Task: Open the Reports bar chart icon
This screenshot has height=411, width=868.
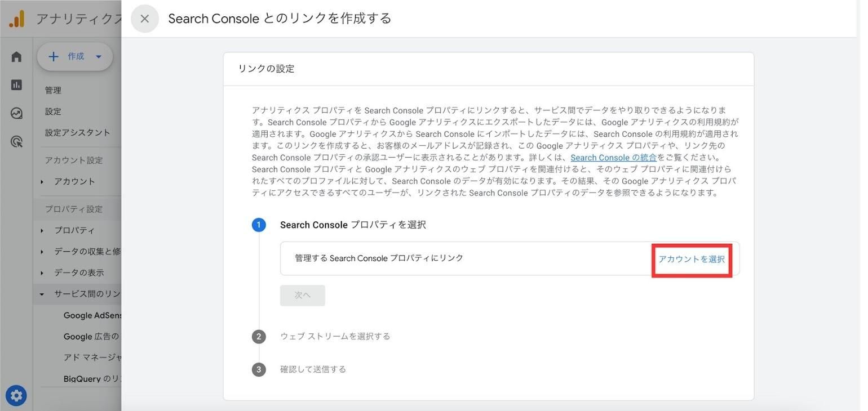Action: pyautogui.click(x=16, y=85)
